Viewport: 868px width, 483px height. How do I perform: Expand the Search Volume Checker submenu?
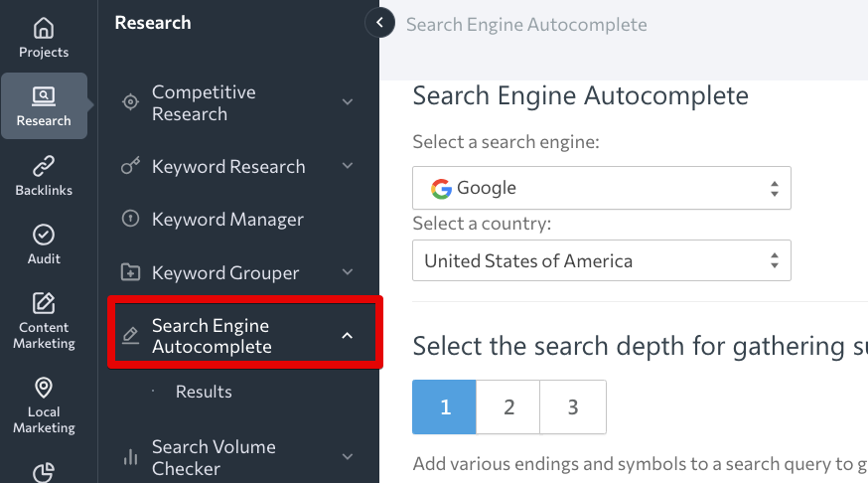pyautogui.click(x=348, y=457)
